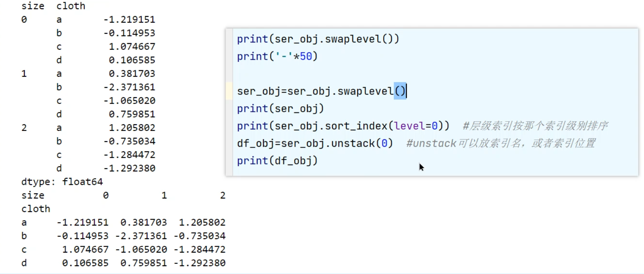
Task: Click -1.065020 in the series listing
Action: click(x=129, y=101)
